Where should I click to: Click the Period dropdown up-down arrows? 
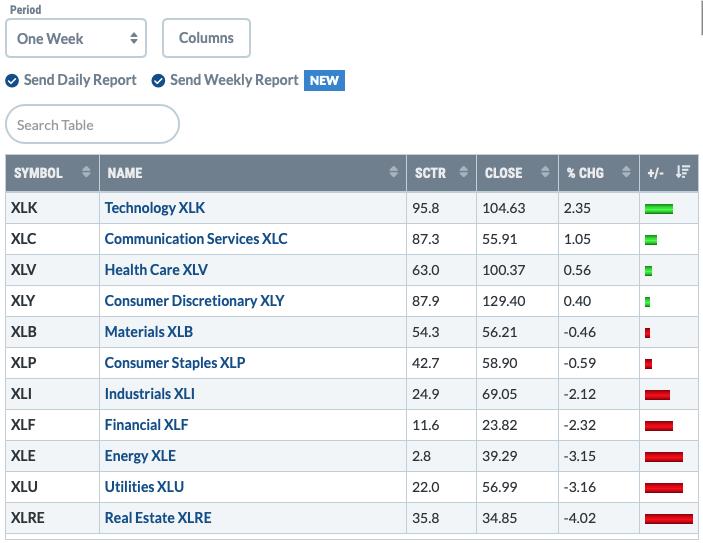coord(134,38)
